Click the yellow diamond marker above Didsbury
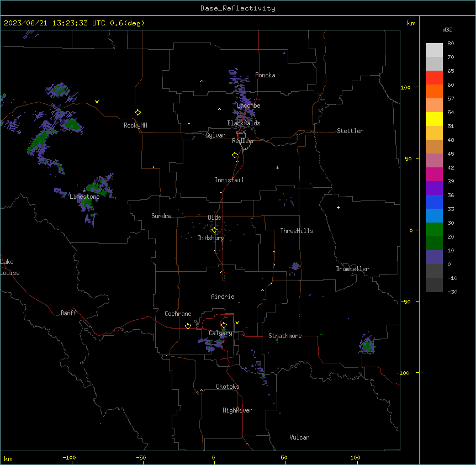 (x=214, y=230)
